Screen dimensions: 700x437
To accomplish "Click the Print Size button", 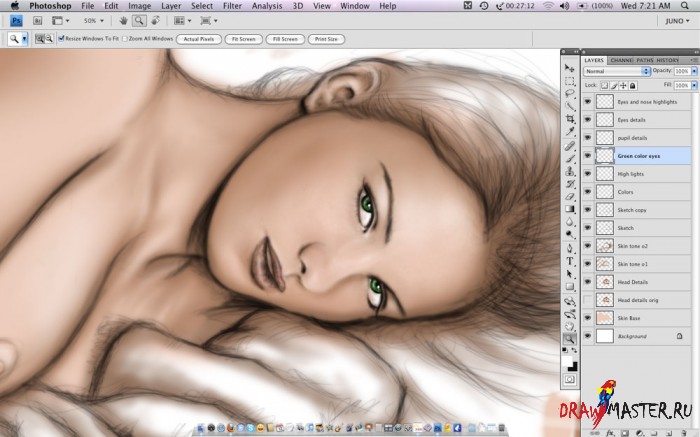I will 326,39.
